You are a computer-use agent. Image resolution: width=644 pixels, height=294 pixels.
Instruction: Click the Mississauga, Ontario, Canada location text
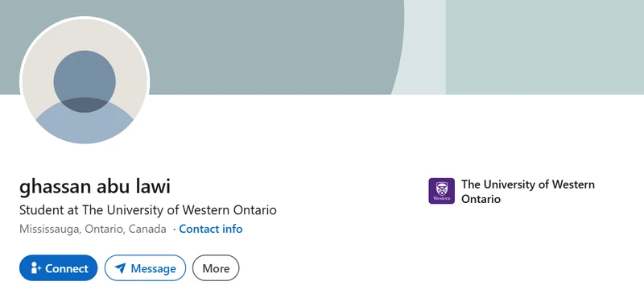pos(93,229)
